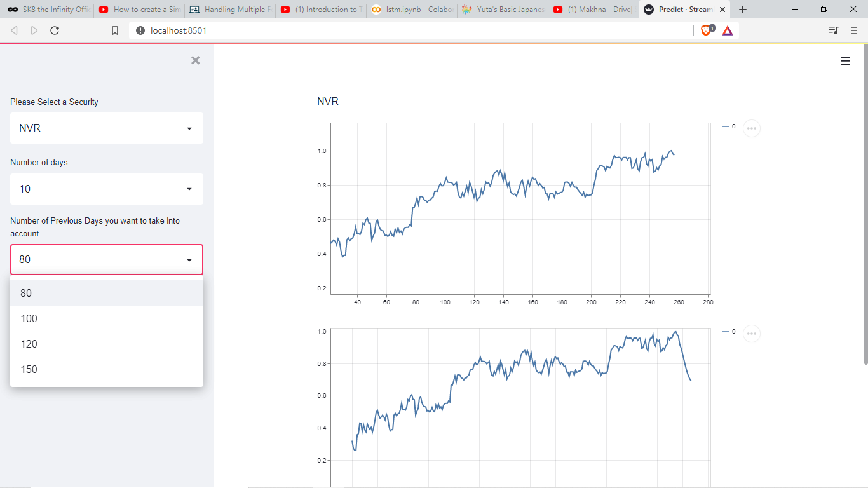Click the NVR chart title text

[328, 101]
